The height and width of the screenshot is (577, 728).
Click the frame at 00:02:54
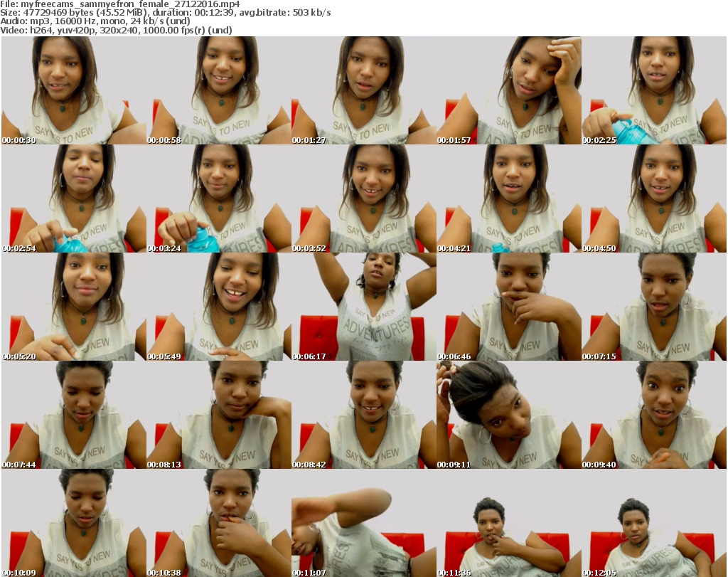pyautogui.click(x=74, y=198)
